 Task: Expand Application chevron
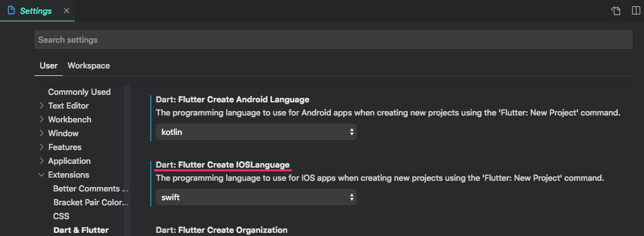(41, 161)
